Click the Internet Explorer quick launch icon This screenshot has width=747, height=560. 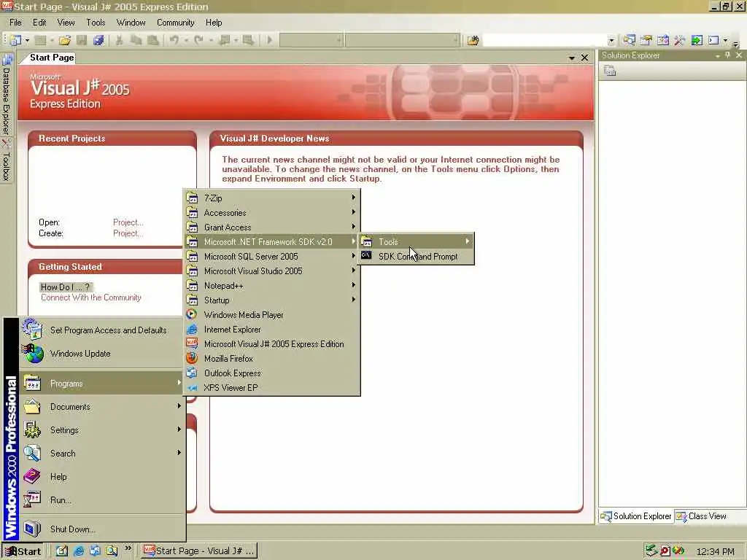[79, 551]
